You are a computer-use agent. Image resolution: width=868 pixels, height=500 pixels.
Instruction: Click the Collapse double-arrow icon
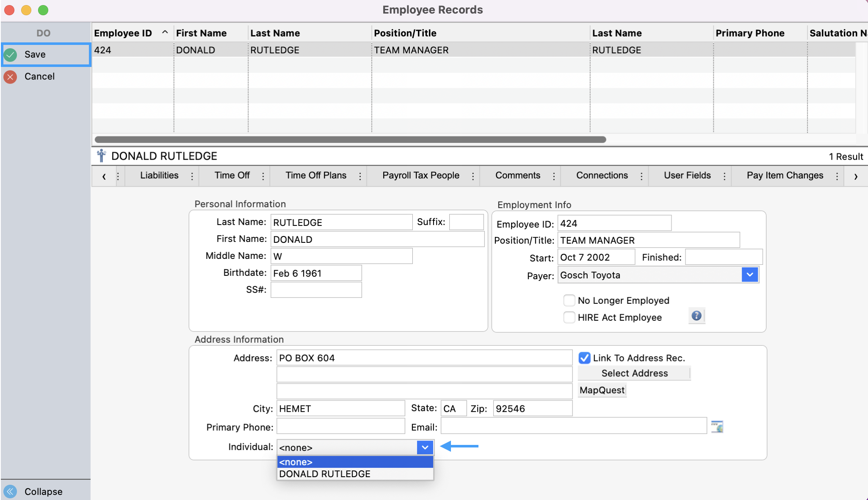click(11, 492)
